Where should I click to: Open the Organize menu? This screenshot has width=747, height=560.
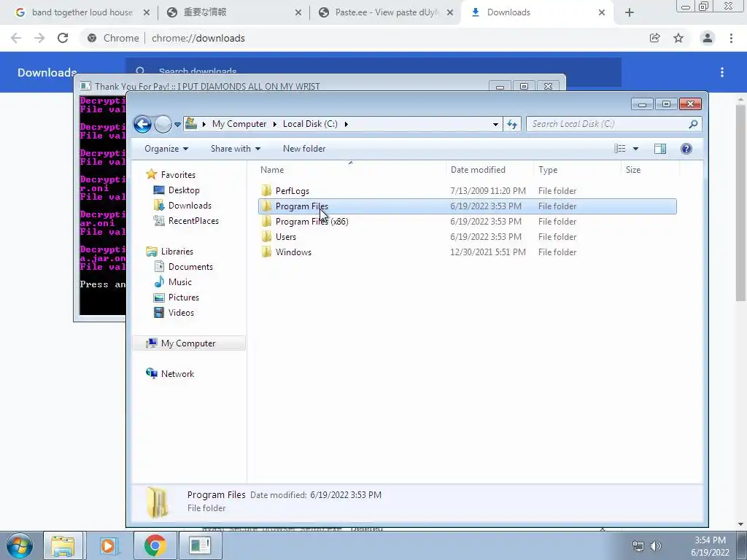(166, 149)
